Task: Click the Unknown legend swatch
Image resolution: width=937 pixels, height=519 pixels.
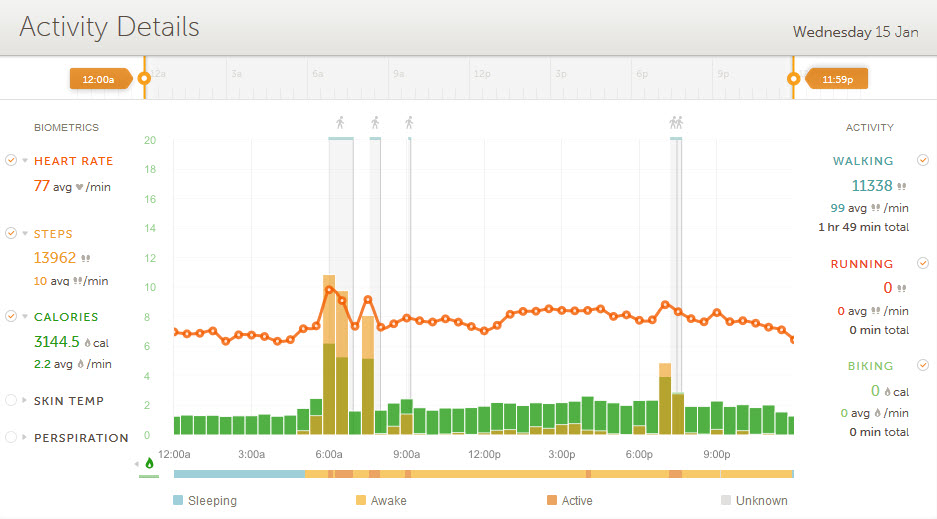Action: pyautogui.click(x=726, y=500)
